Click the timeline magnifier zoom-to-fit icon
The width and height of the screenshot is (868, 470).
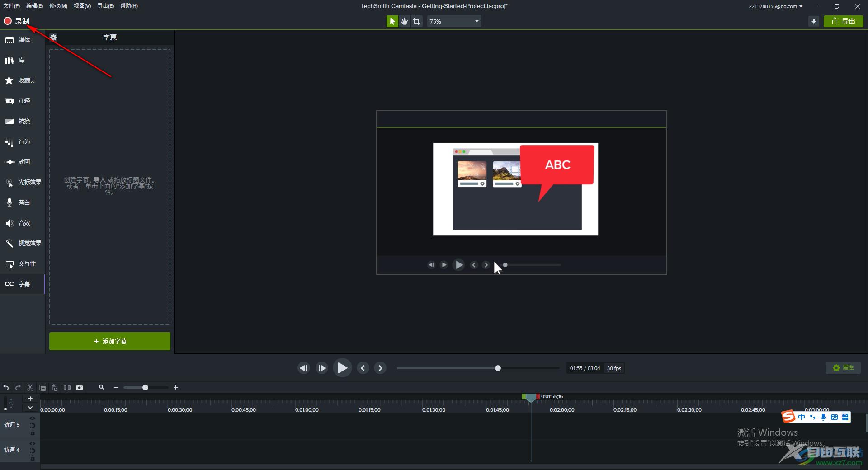click(102, 387)
